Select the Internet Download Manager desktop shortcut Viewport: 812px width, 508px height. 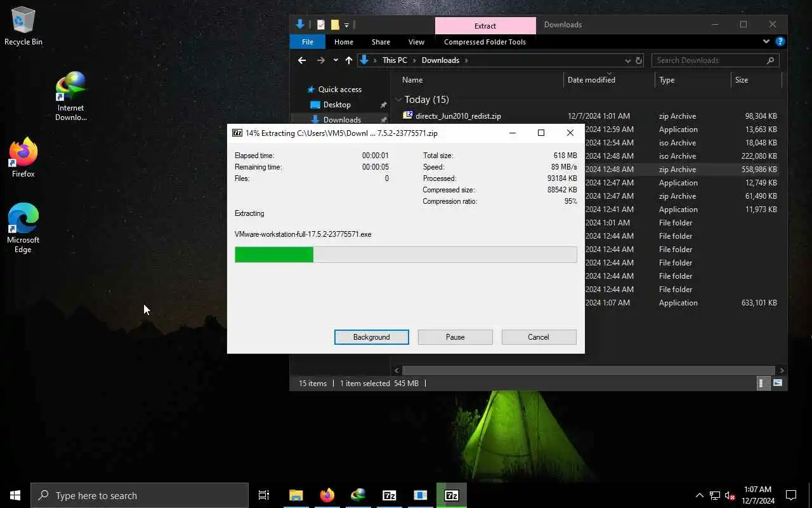pos(70,97)
